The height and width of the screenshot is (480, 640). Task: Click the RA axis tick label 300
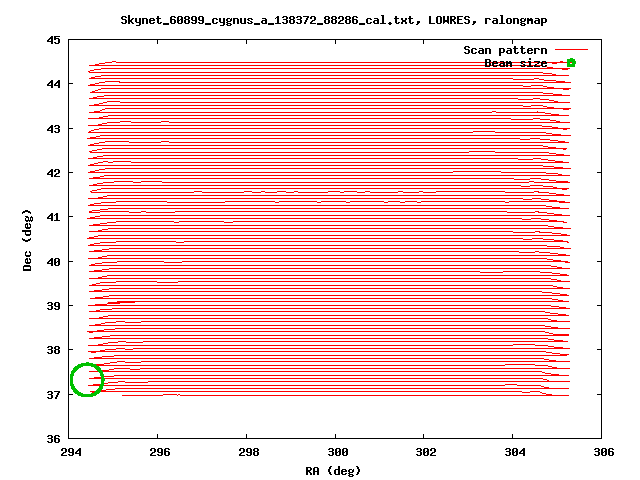point(338,452)
